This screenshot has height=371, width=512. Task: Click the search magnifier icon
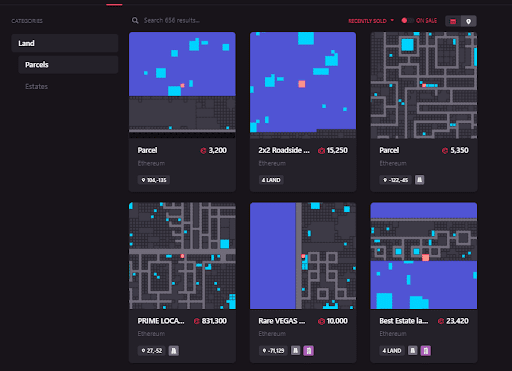pos(135,21)
